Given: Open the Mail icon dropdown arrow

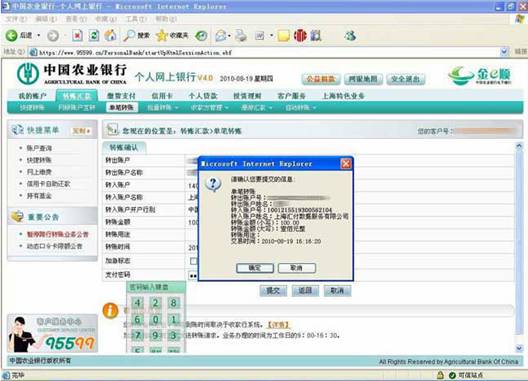Looking at the screenshot, I should click(x=229, y=36).
